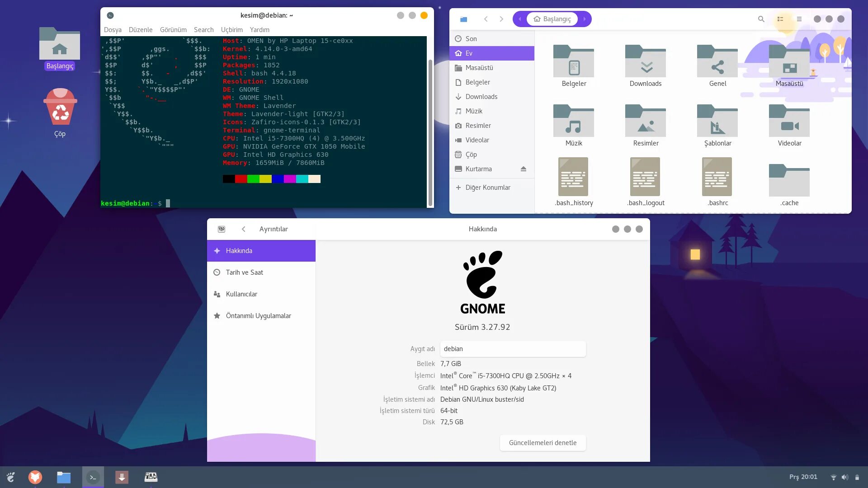The height and width of the screenshot is (488, 868).
Task: Open the file manager hamburger menu
Action: 799,19
